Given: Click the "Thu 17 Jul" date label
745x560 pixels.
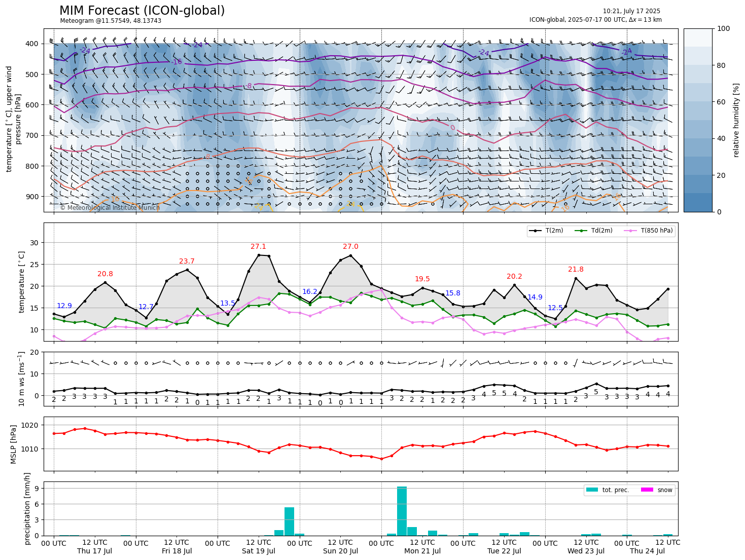Looking at the screenshot, I should [x=94, y=551].
